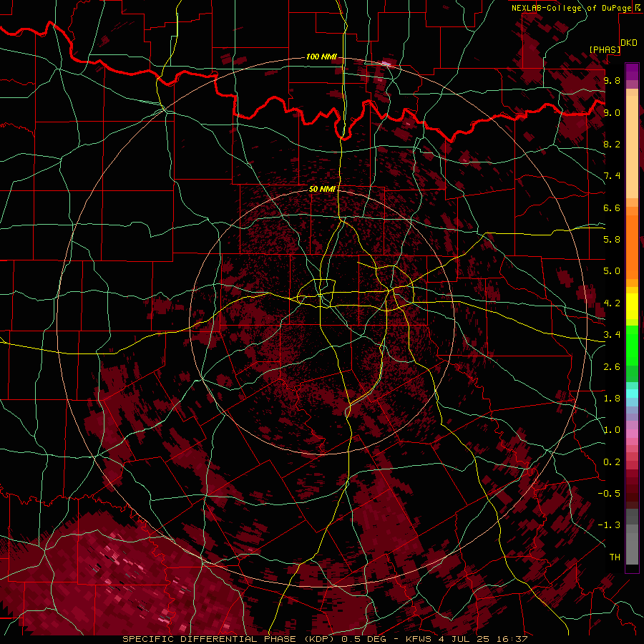Image resolution: width=644 pixels, height=644 pixels.
Task: Click the 4 JUL 25 16:37 timestamp
Action: (x=484, y=639)
